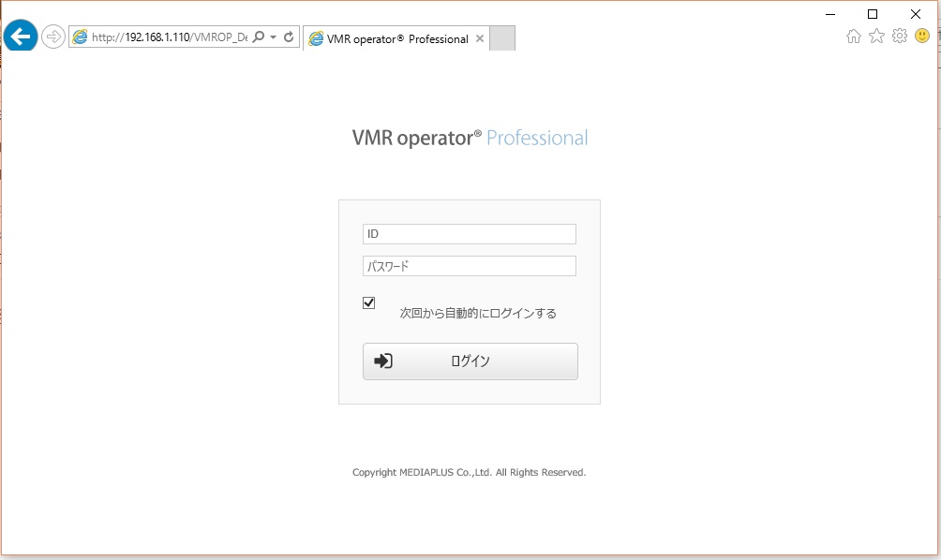Go back using the browser back arrow
Screen dimensions: 941x560
(21, 36)
